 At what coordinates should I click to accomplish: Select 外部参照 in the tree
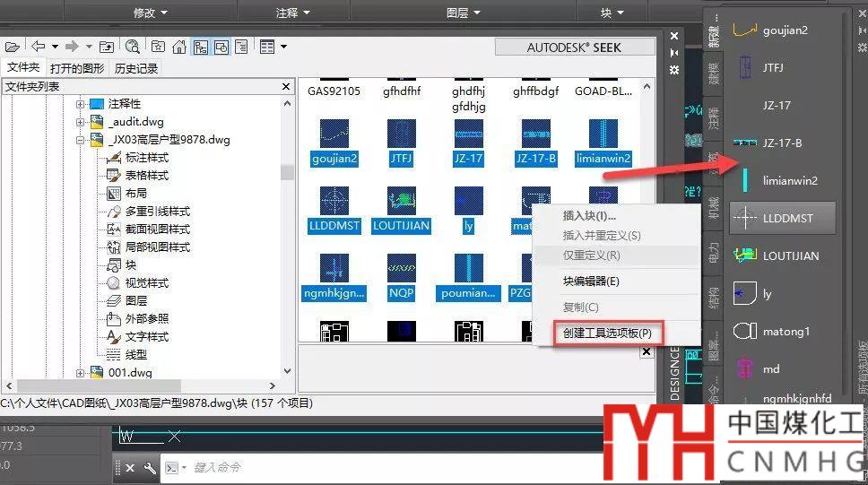147,319
